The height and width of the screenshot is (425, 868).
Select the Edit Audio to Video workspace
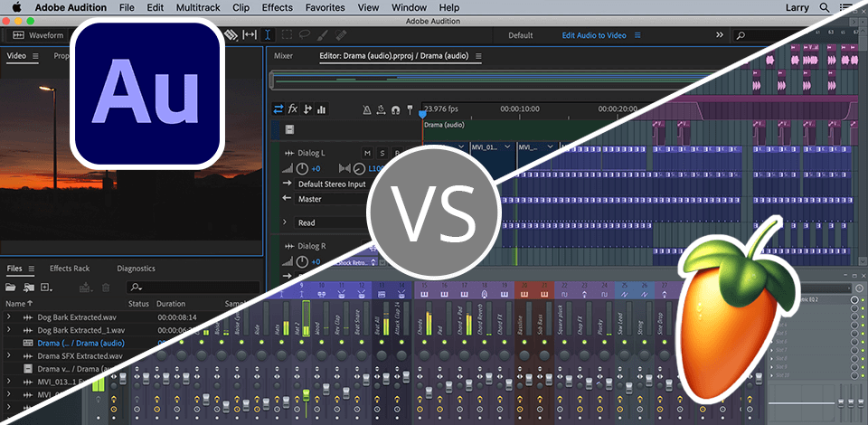point(593,35)
